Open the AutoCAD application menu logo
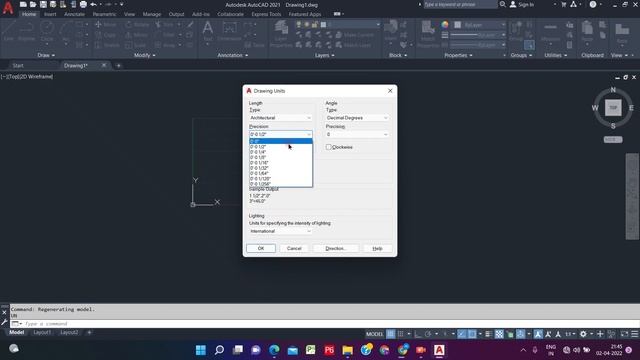640x360 pixels. pyautogui.click(x=8, y=8)
